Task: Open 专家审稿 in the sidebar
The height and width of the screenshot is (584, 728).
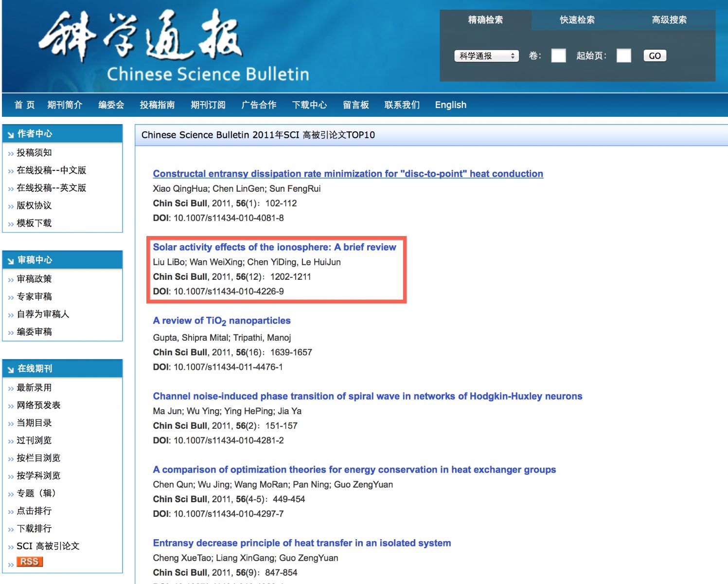Action: (34, 296)
